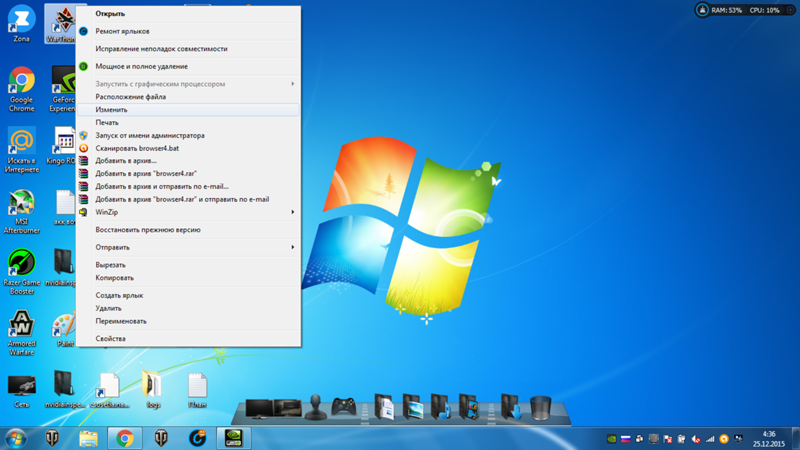The height and width of the screenshot is (450, 800).
Task: Choose Вырезать in the context menu
Action: pos(188,265)
